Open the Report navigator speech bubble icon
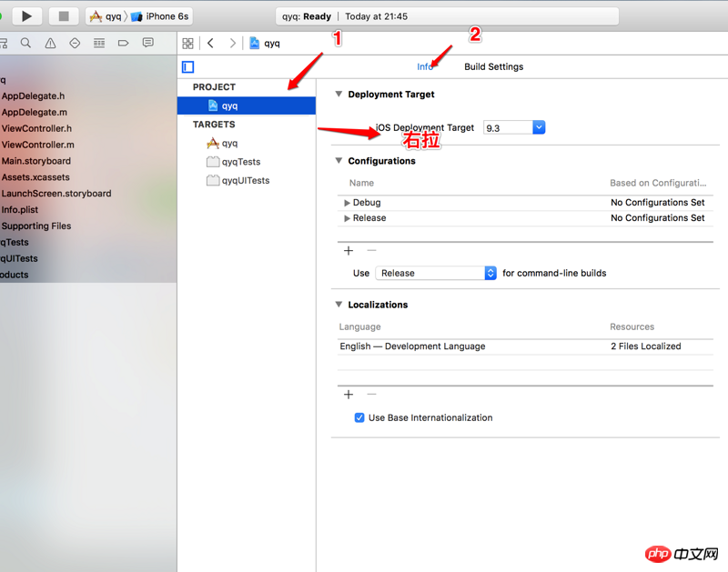This screenshot has height=572, width=728. (148, 43)
